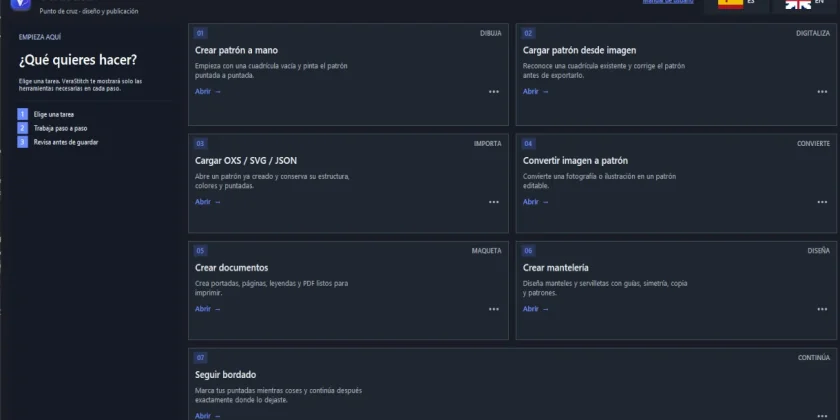Select the Seguir bordado card title
This screenshot has height=420, width=840.
click(226, 375)
